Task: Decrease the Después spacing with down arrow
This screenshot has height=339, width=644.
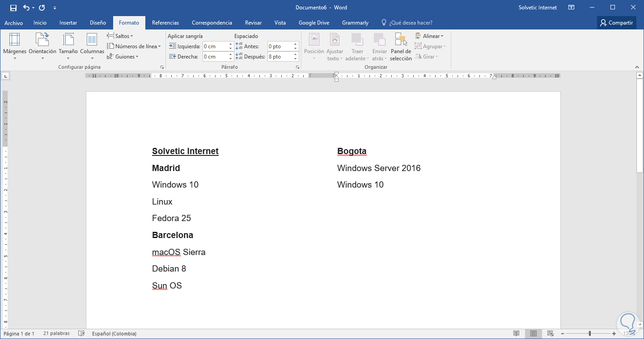Action: tap(296, 59)
